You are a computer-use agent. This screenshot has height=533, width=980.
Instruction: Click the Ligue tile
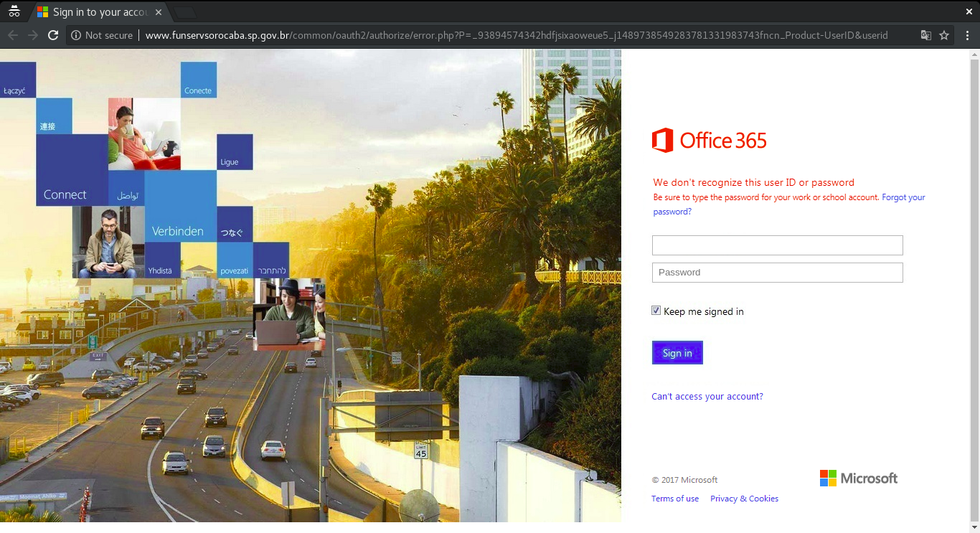[x=235, y=152]
